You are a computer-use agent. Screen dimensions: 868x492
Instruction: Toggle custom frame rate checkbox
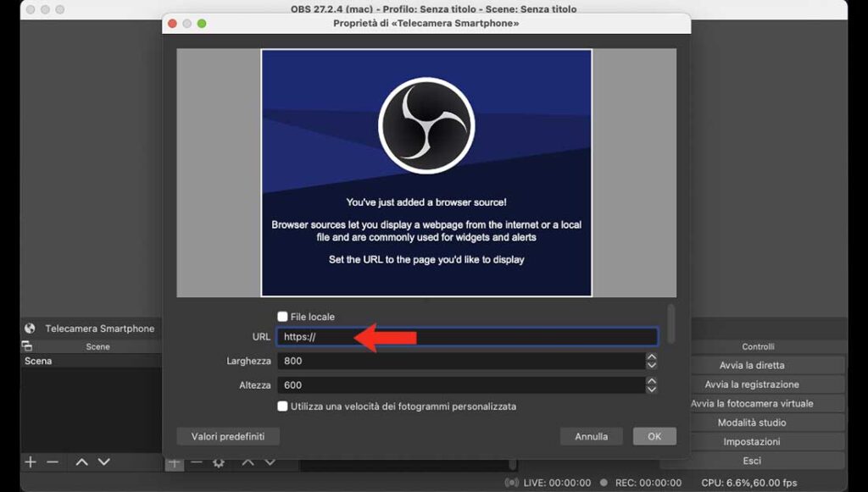pos(282,406)
